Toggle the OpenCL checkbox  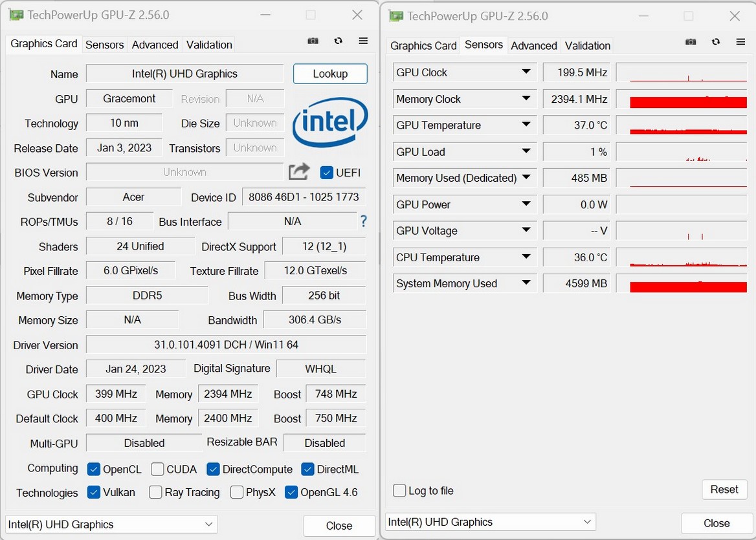click(94, 470)
